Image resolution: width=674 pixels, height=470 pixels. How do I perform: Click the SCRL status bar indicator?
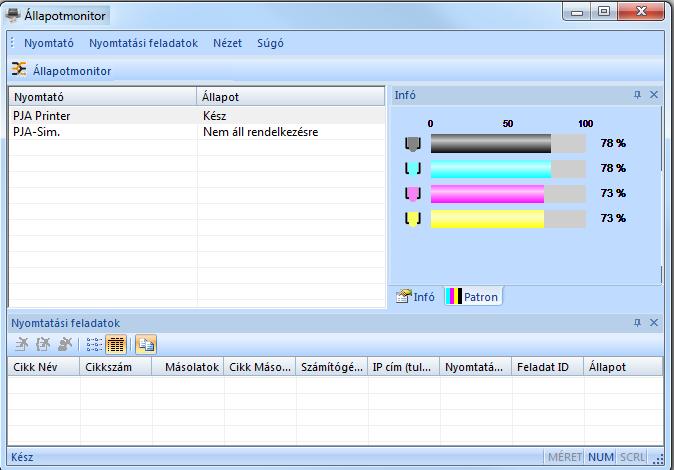tap(632, 457)
